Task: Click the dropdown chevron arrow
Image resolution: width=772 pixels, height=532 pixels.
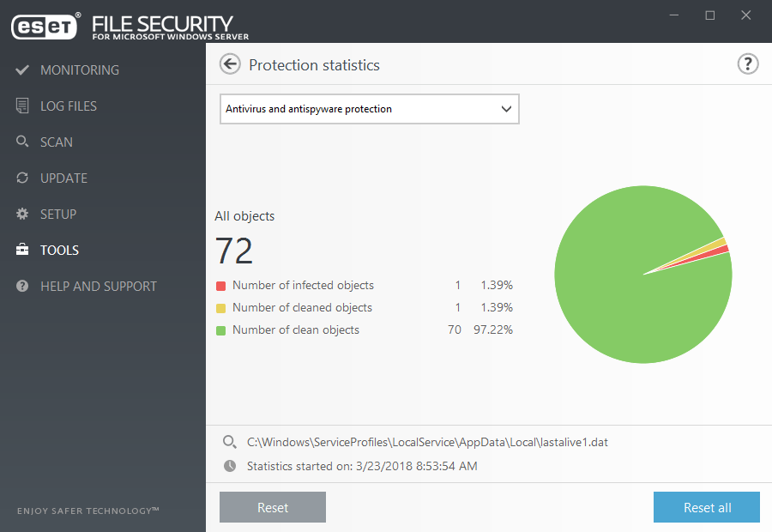Action: (506, 109)
